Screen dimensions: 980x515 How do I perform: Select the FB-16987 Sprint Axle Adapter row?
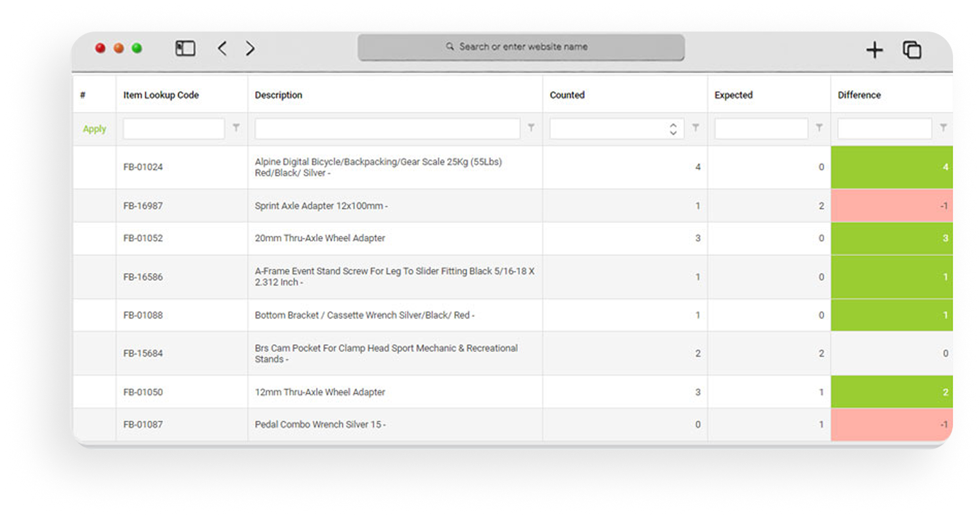tap(321, 206)
